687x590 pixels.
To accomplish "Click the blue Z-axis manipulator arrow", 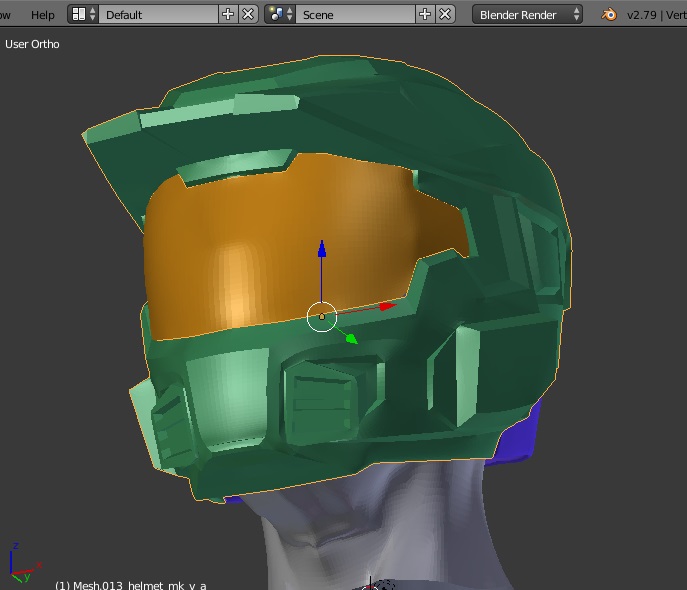I will click(322, 249).
